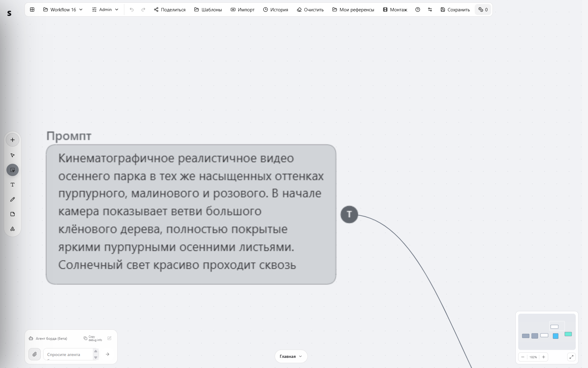The height and width of the screenshot is (368, 588).
Task: Click Copy debug info
Action: point(93,338)
